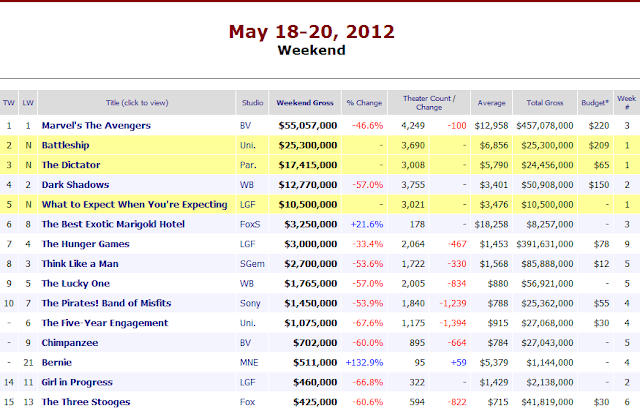640x414 pixels.
Task: Open What to Expect When You're Expecting
Action: (x=134, y=205)
